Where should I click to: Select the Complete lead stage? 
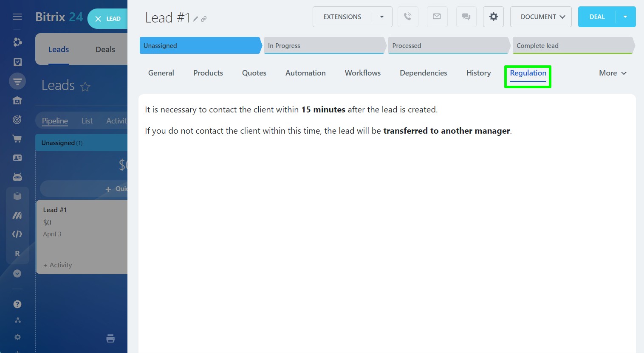pyautogui.click(x=573, y=46)
